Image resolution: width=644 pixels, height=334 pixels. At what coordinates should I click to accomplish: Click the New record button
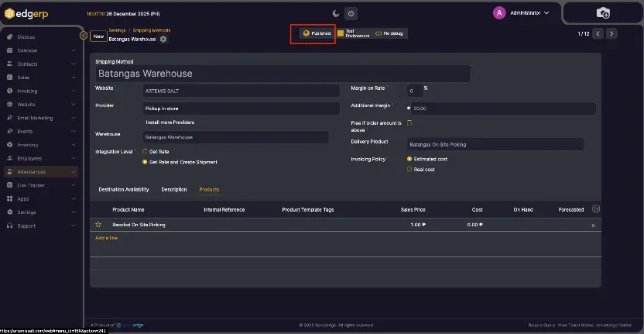coord(98,36)
